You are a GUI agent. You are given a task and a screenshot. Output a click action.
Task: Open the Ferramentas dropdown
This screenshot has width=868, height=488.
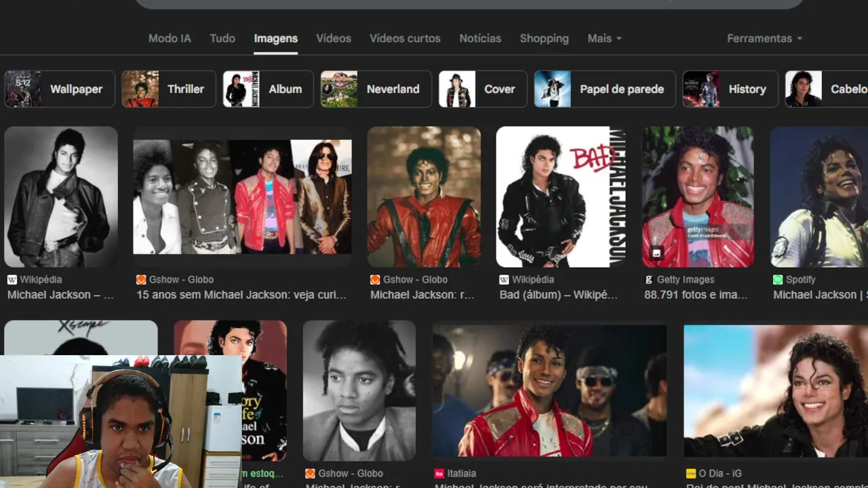click(764, 39)
